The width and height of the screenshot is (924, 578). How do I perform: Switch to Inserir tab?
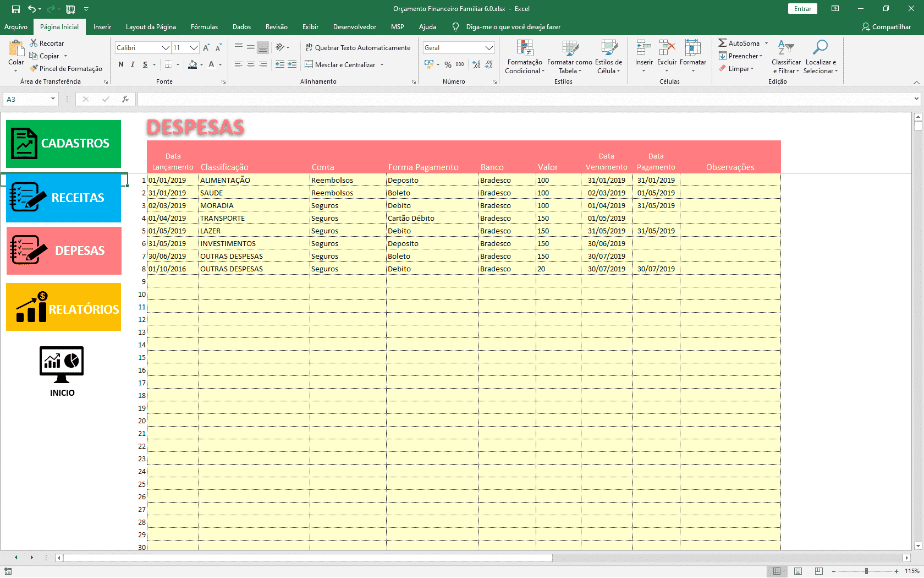coord(102,27)
